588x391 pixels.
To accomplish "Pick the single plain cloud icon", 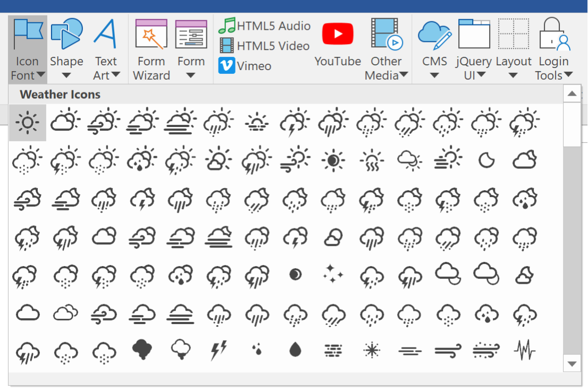I will [27, 313].
